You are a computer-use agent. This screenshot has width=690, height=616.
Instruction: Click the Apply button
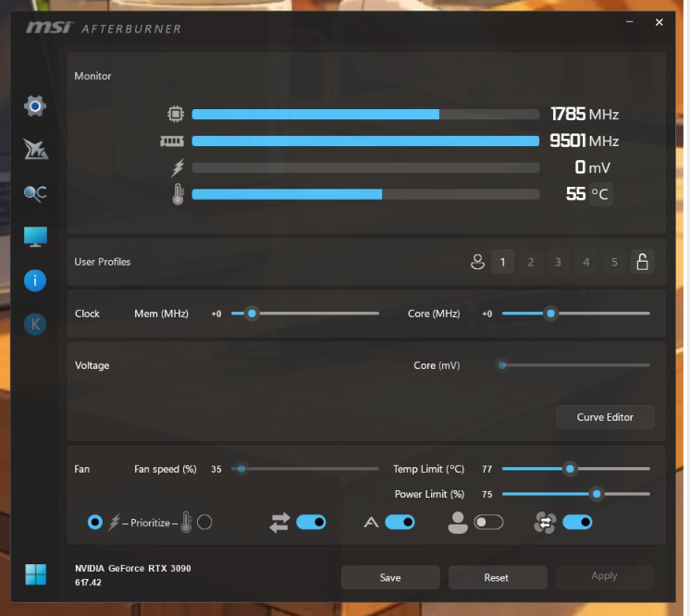pos(605,576)
